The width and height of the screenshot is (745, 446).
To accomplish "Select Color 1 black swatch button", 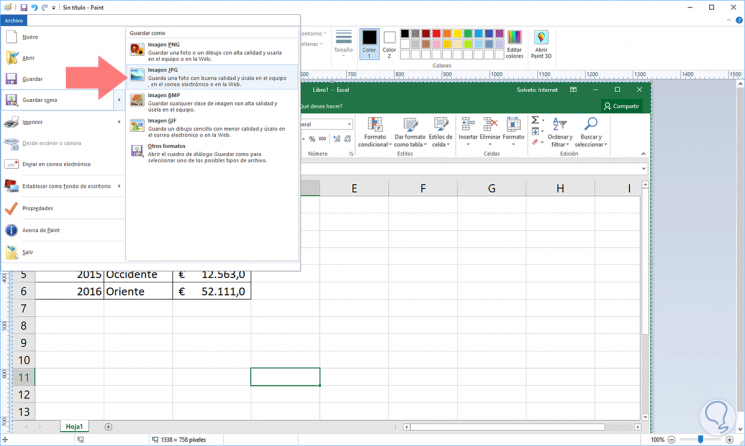I will 369,44.
